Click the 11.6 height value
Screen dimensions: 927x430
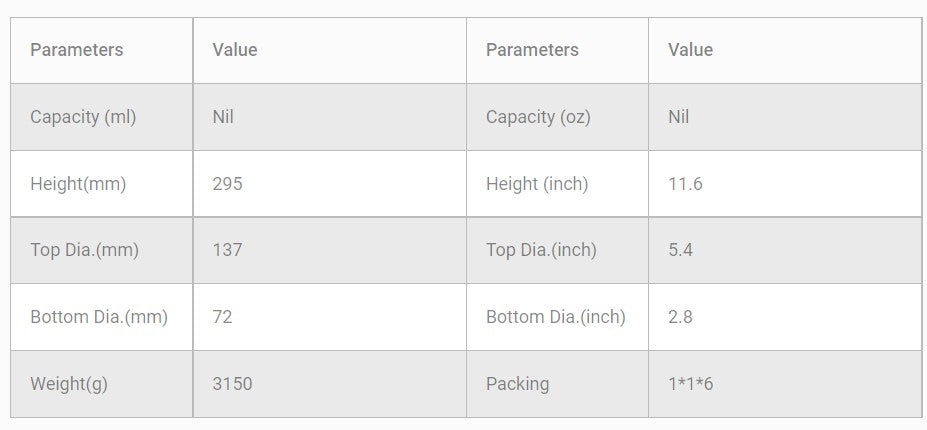[x=685, y=184]
